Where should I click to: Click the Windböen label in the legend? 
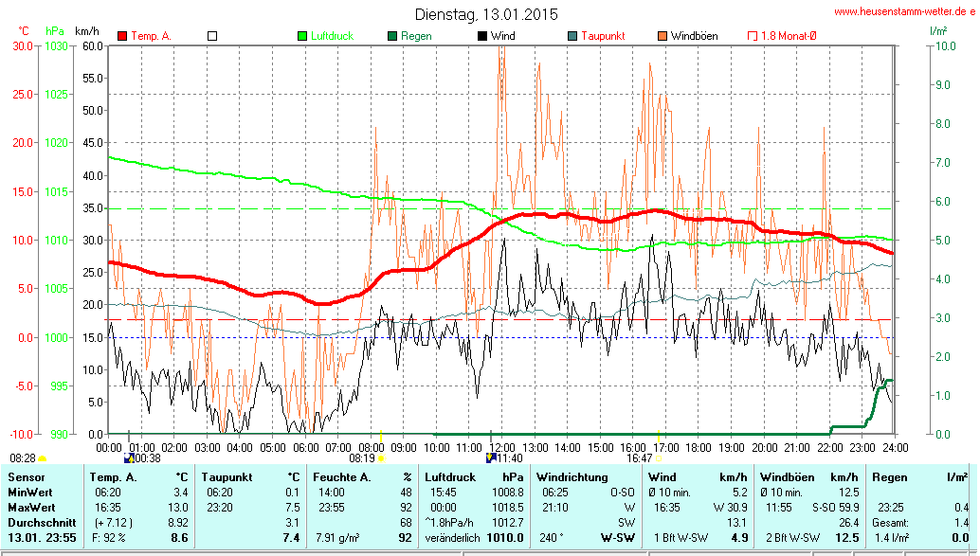click(694, 36)
